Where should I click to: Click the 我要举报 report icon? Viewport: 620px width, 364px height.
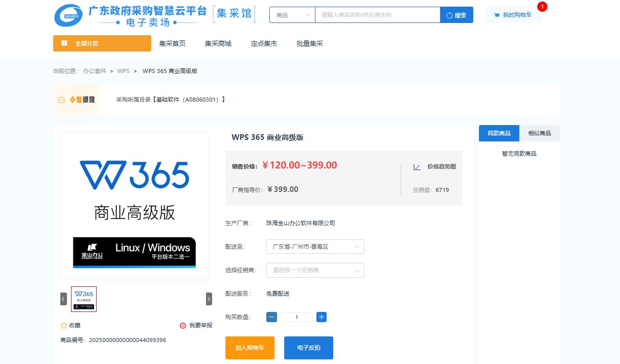coord(183,325)
